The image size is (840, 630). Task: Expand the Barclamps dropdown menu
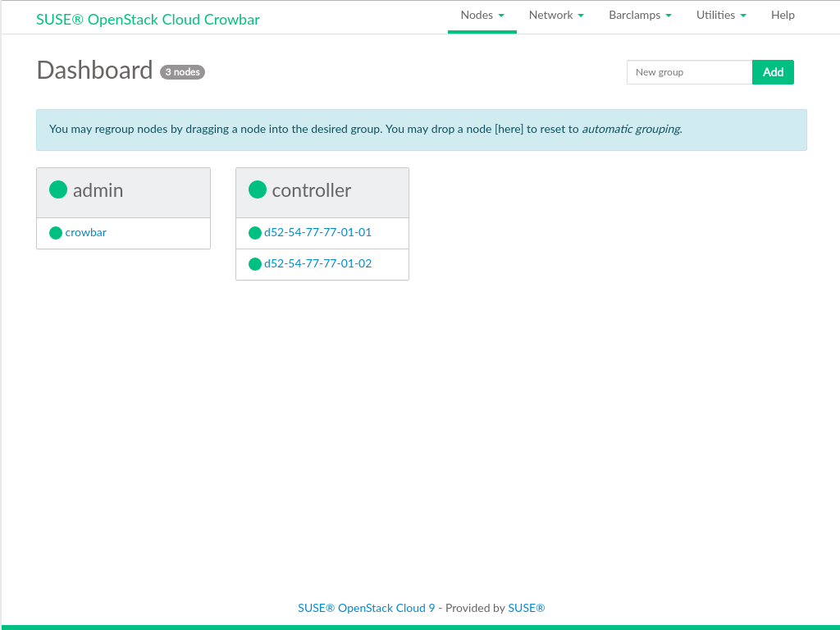click(640, 16)
